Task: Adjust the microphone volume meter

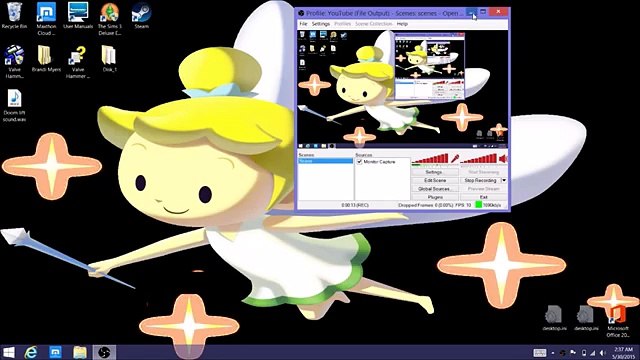Action: 430,159
